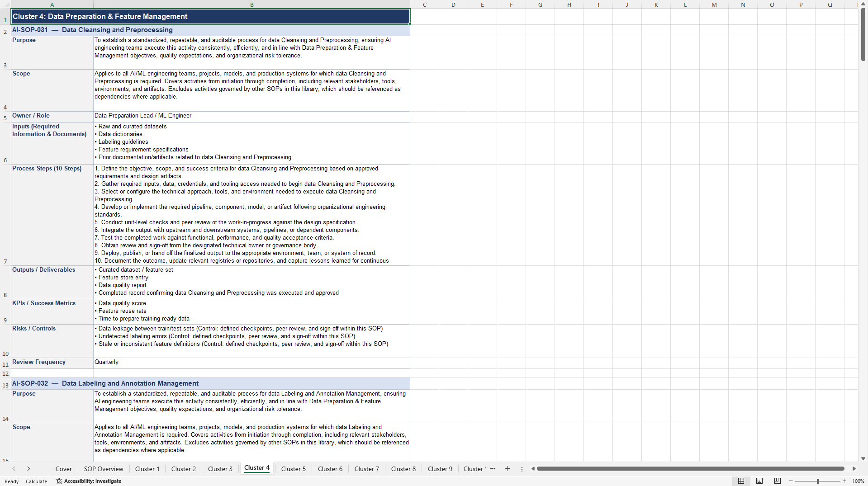This screenshot has height=486, width=868.
Task: Switch to the Cluster 8 sheet
Action: pos(403,469)
